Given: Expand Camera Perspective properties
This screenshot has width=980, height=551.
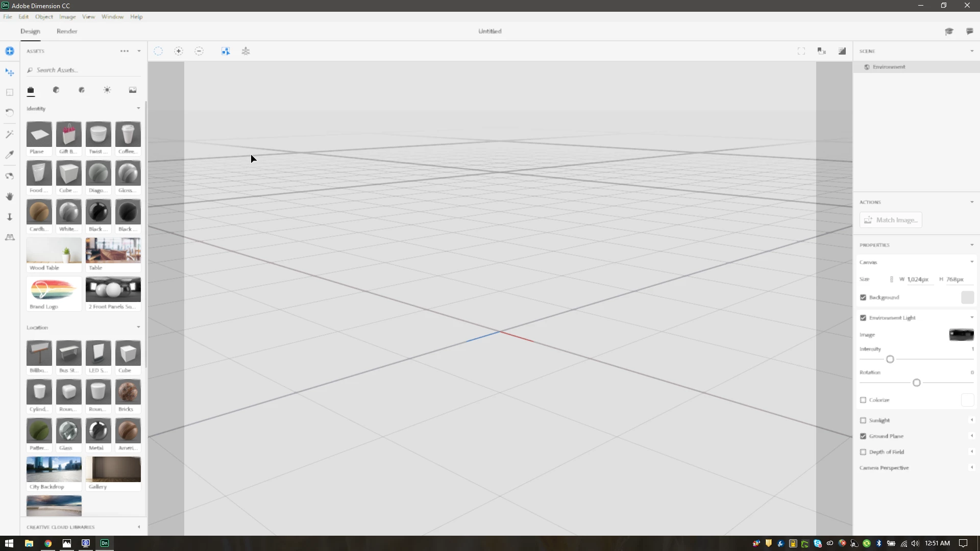Looking at the screenshot, I should [971, 467].
